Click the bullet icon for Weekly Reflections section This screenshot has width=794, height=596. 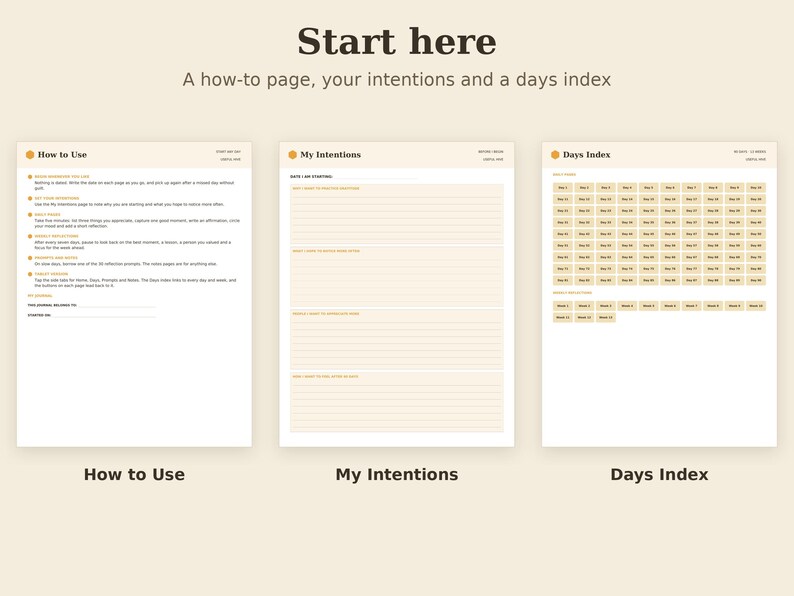point(30,236)
